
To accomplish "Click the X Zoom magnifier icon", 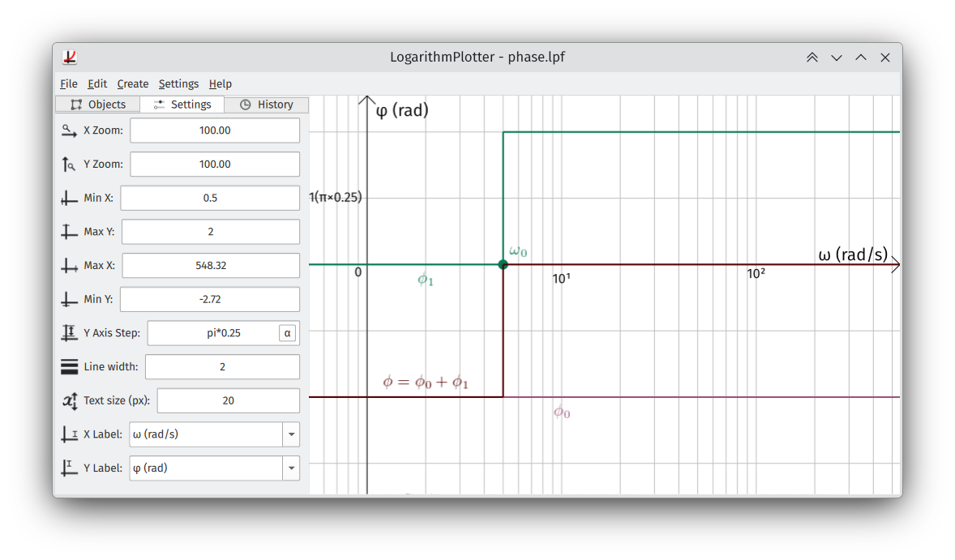I will click(69, 130).
